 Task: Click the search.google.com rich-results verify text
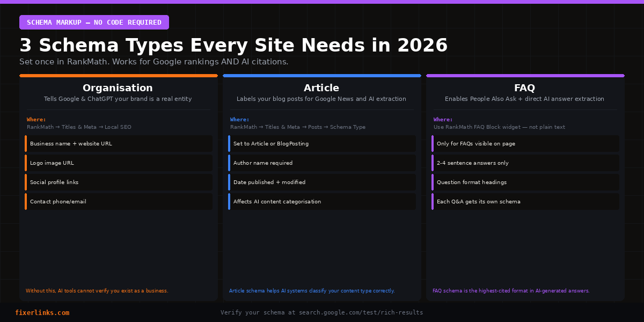click(x=321, y=313)
